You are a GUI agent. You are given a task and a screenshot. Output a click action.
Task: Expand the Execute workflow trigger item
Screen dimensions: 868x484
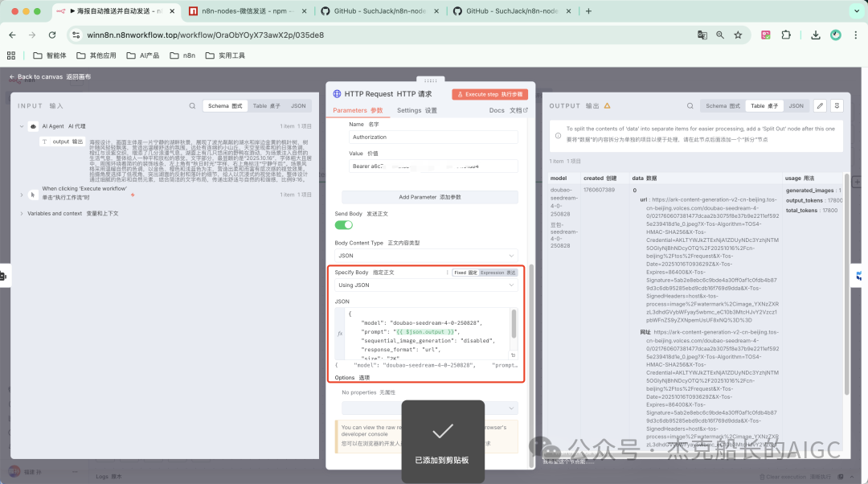(22, 195)
